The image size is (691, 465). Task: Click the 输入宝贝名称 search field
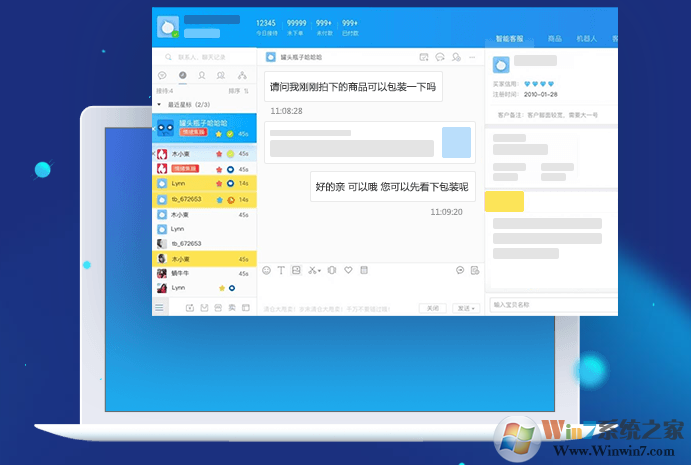coord(552,305)
